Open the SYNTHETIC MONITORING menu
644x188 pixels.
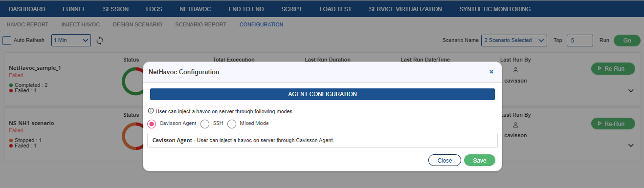coord(495,9)
